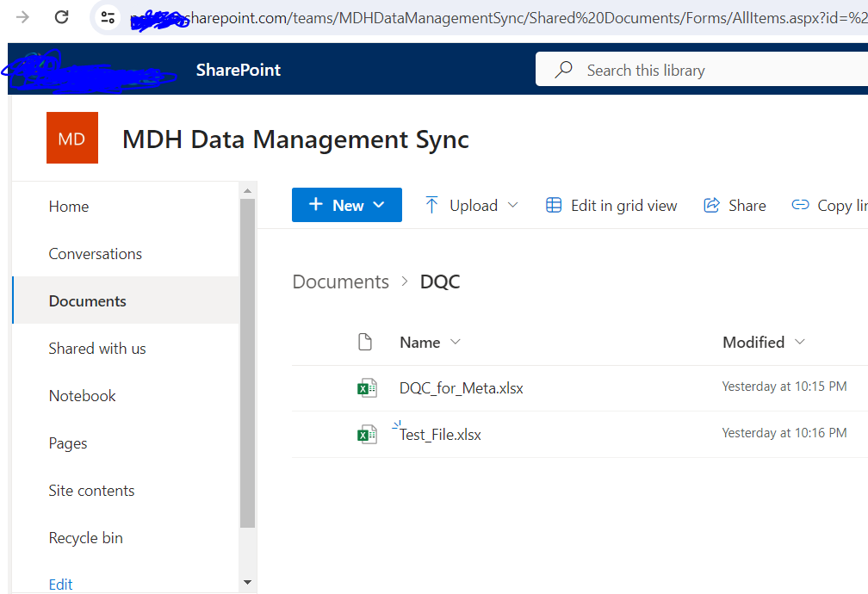Open Recycle bin in the navigation

click(86, 538)
